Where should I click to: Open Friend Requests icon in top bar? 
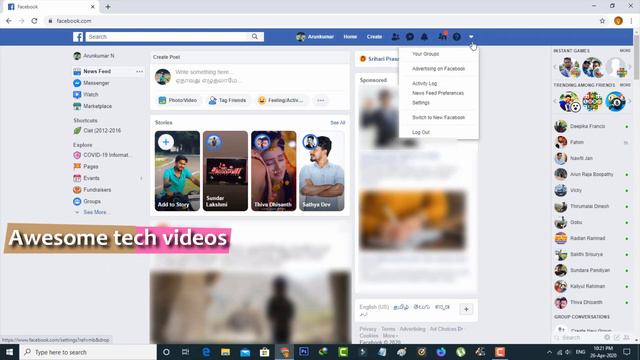pos(395,37)
